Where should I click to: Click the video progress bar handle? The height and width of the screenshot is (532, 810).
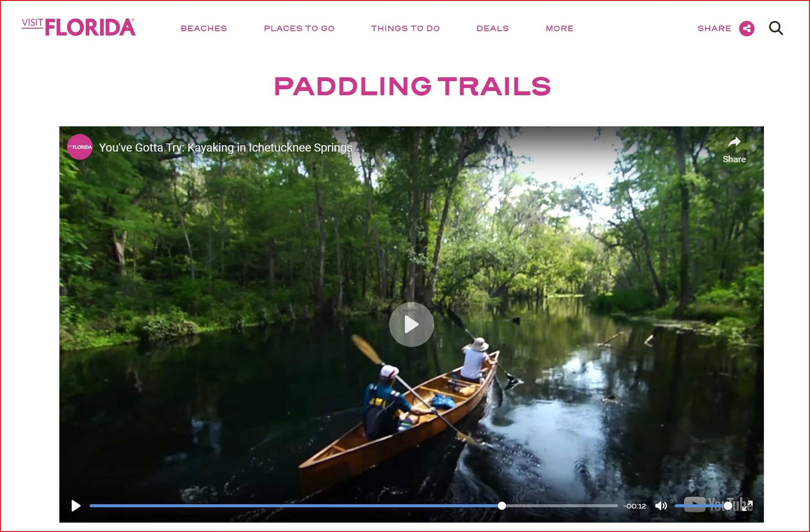coord(502,506)
